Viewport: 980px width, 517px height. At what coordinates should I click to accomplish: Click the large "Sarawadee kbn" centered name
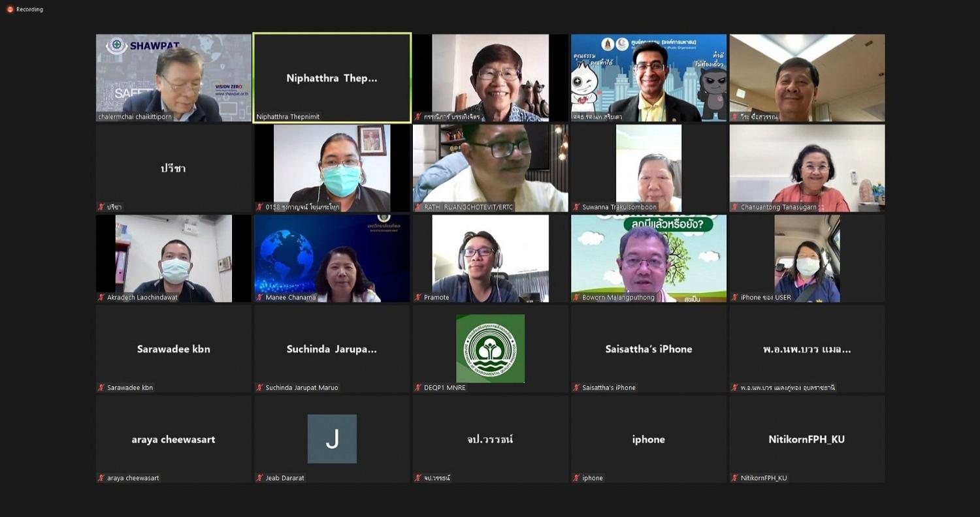click(174, 349)
